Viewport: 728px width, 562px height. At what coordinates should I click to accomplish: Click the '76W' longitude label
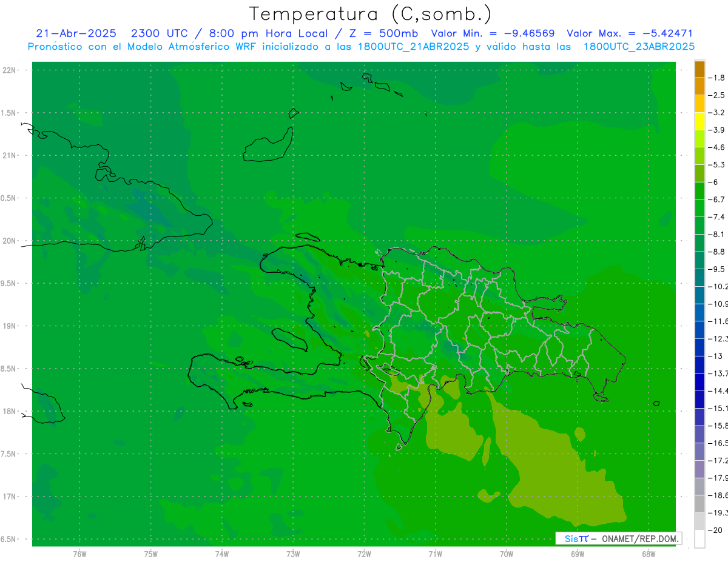(x=79, y=554)
